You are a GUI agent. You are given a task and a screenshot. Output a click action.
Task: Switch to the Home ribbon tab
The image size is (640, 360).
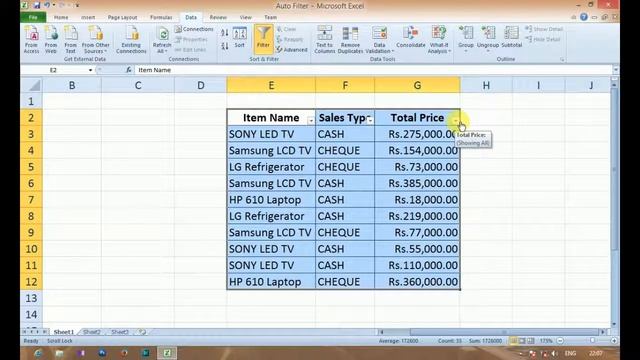(61, 17)
